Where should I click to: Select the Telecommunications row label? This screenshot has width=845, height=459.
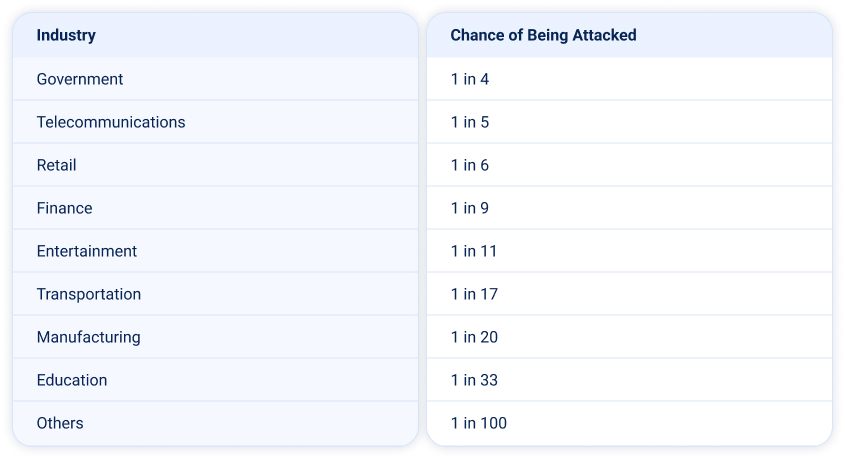tap(111, 122)
